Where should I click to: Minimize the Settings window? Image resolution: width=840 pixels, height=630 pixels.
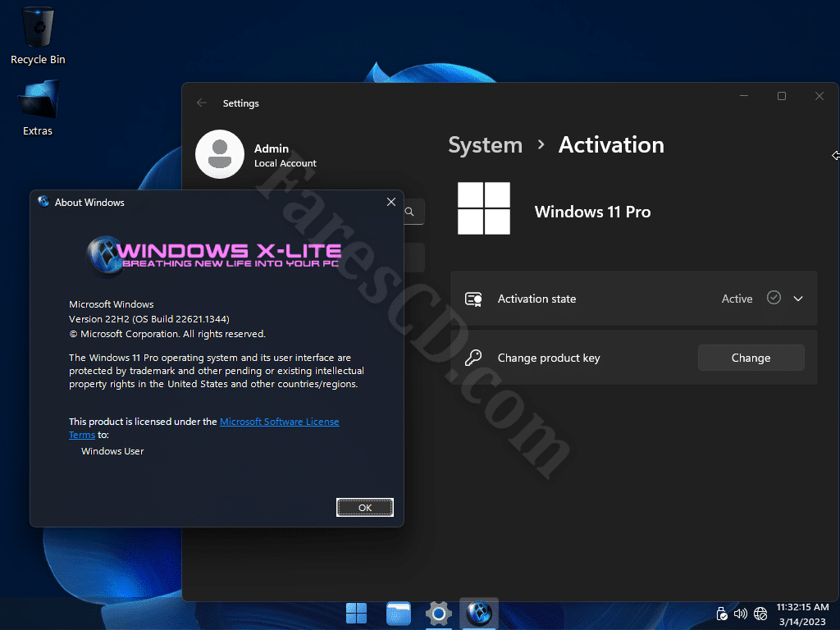click(744, 96)
